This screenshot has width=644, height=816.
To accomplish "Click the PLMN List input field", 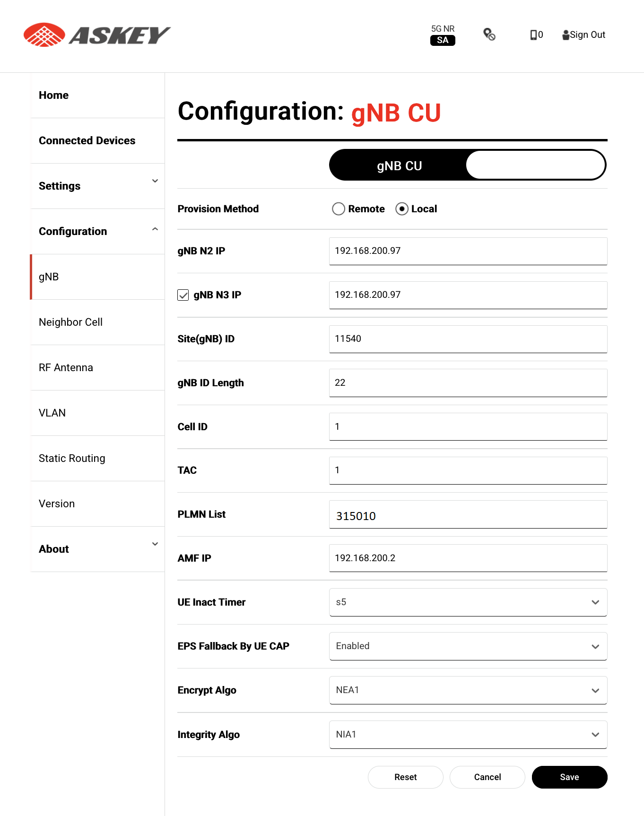I will 468,514.
